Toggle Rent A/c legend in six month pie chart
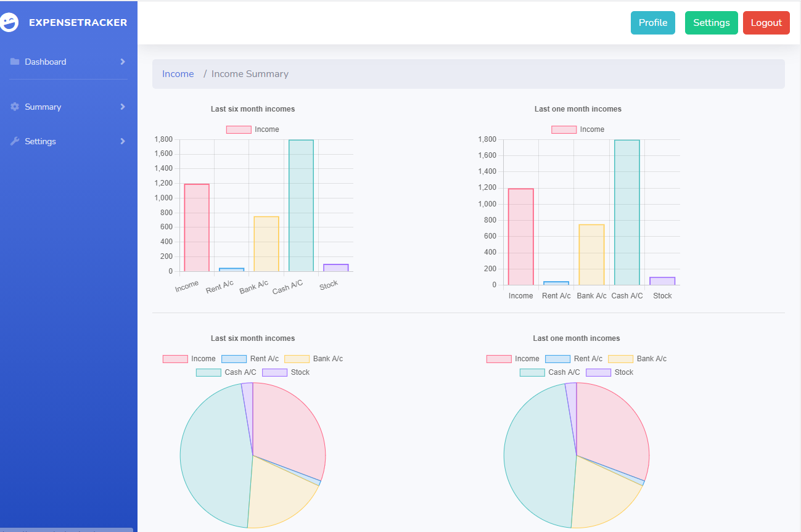 click(x=250, y=359)
